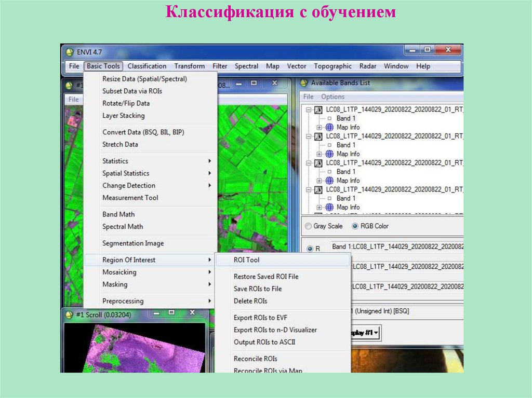This screenshot has width=532, height=398.
Task: Open the Transform menu
Action: (x=189, y=66)
